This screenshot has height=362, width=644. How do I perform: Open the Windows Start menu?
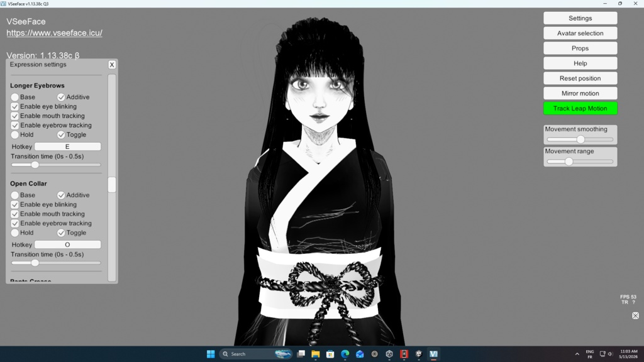[x=211, y=354]
